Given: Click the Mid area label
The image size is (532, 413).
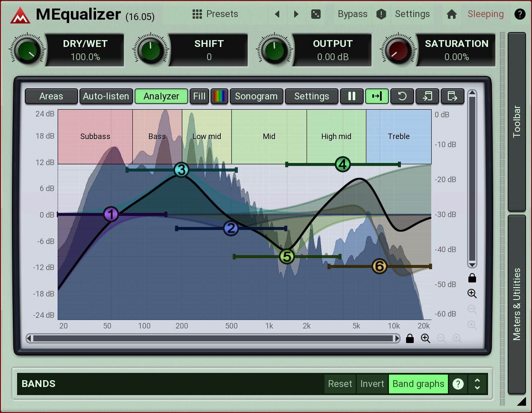Looking at the screenshot, I should pos(269,137).
